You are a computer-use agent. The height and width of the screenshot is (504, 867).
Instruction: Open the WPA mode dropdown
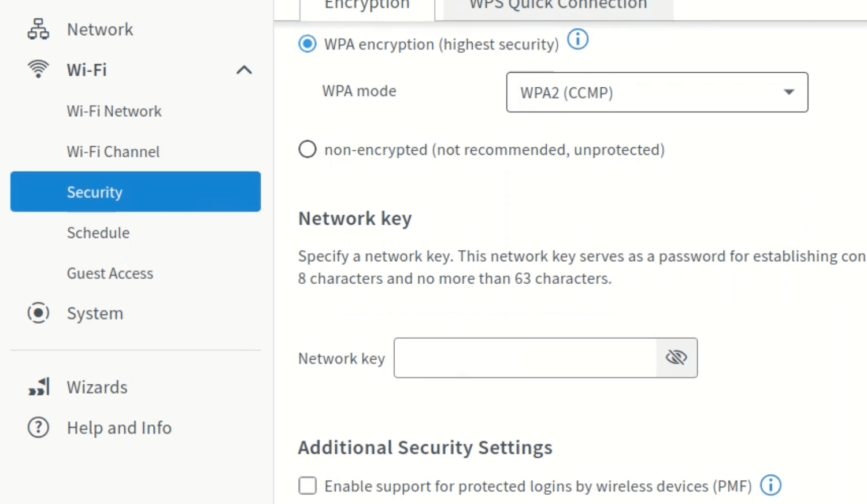[657, 92]
